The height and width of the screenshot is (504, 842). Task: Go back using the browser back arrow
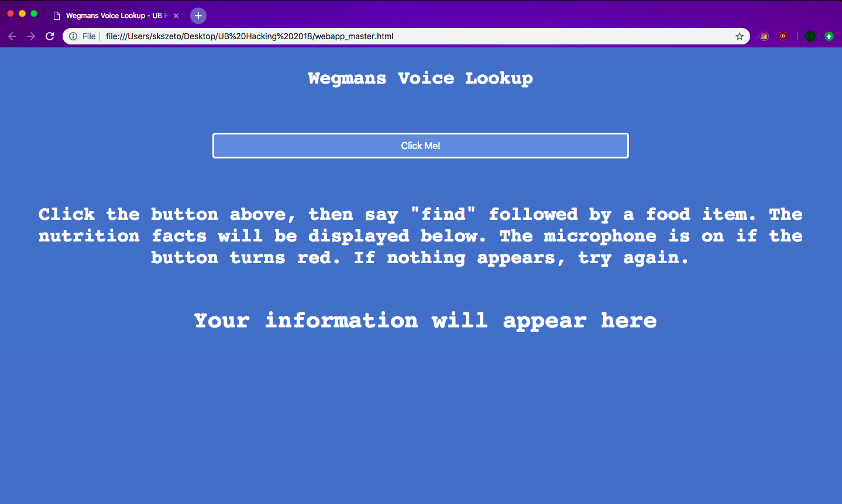[12, 36]
